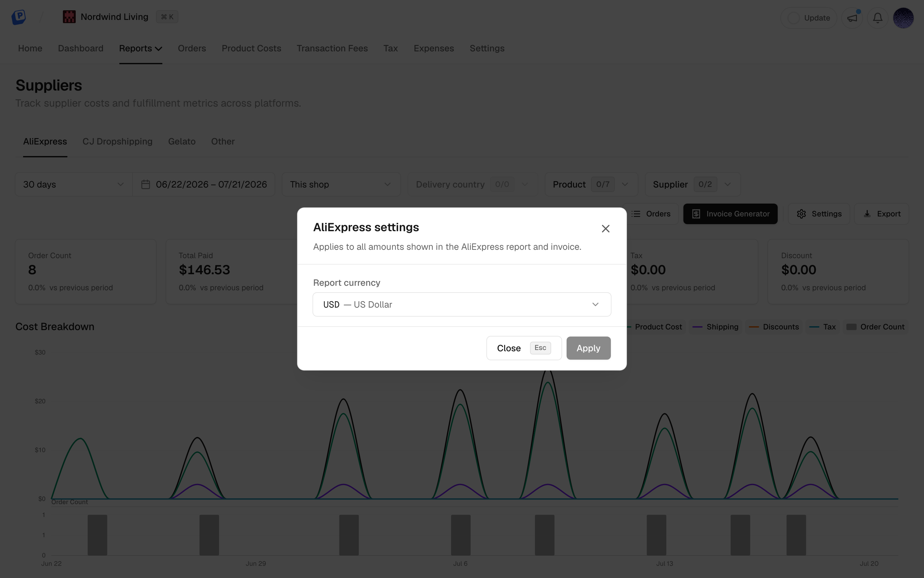Open the Report currency dropdown
924x578 pixels.
pyautogui.click(x=462, y=304)
